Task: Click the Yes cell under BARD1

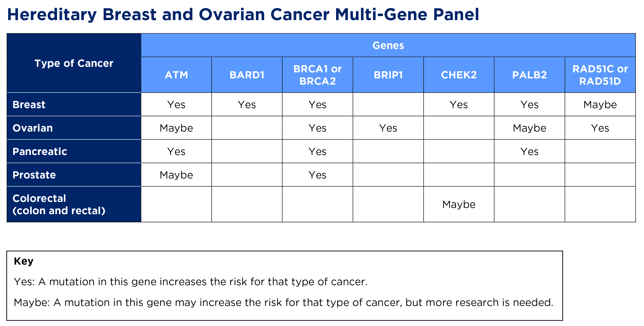Action: pyautogui.click(x=247, y=104)
